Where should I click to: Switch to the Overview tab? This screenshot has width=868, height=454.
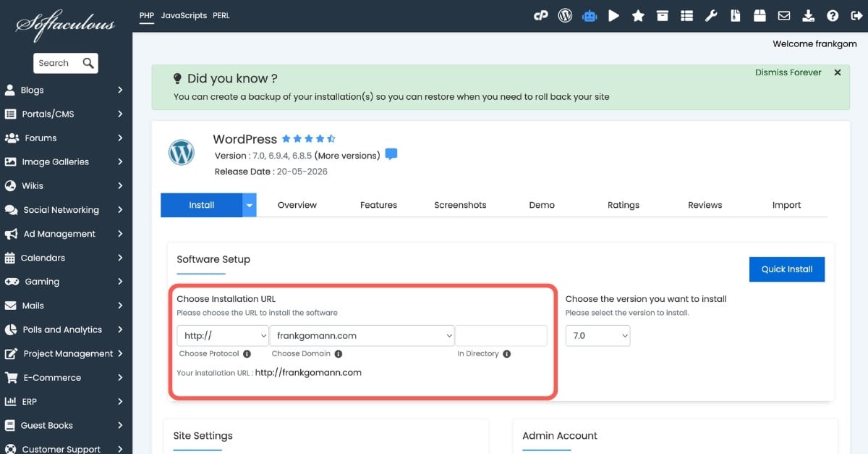(297, 205)
